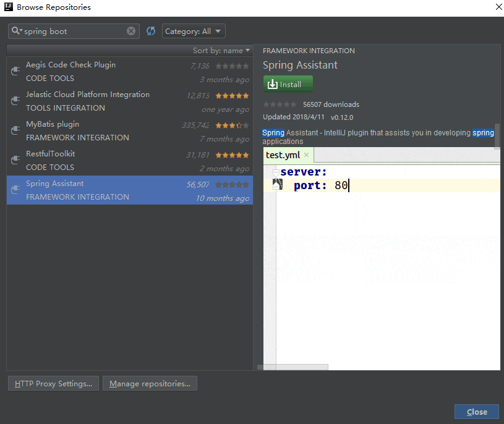Screen dimensions: 504x424
Task: Click MyBatis plugin's plug icon
Action: pyautogui.click(x=15, y=130)
